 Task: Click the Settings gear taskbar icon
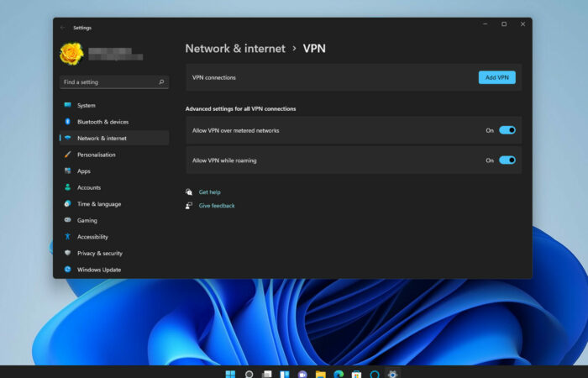click(392, 375)
